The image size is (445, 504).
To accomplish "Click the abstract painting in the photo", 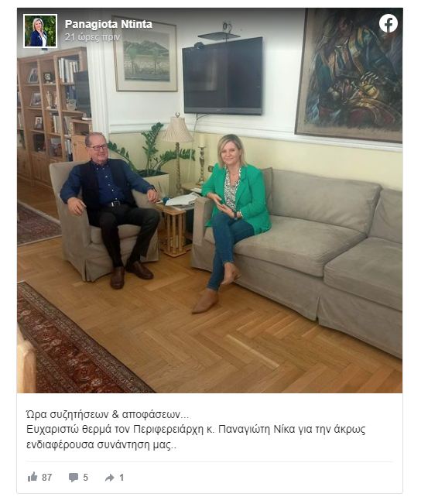I will click(x=349, y=74).
